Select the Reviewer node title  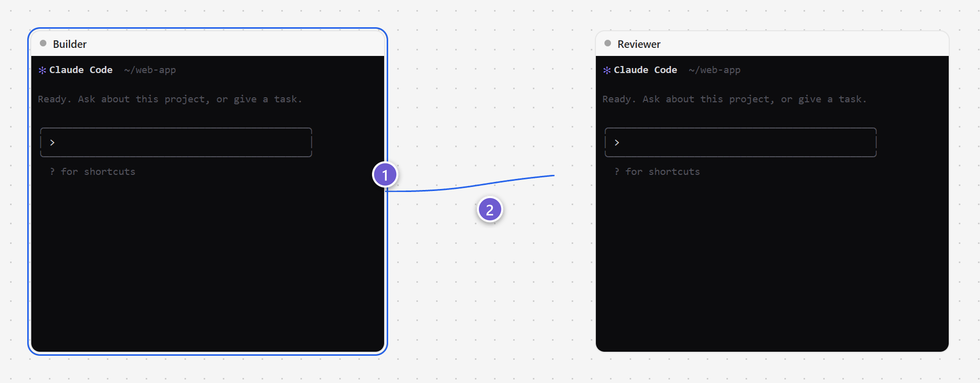[x=639, y=44]
